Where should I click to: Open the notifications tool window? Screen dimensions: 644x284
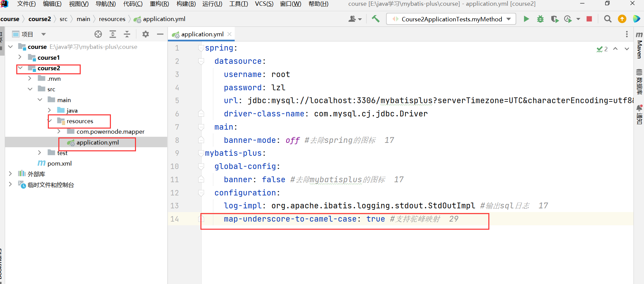pyautogui.click(x=639, y=115)
